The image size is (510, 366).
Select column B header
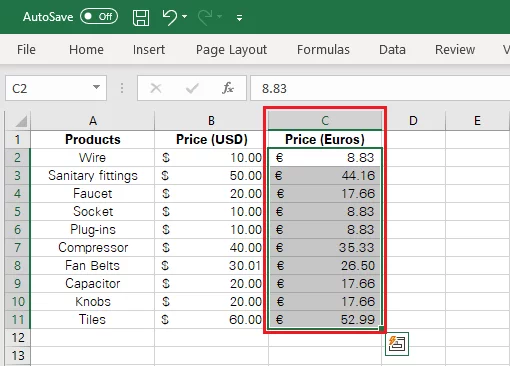211,121
